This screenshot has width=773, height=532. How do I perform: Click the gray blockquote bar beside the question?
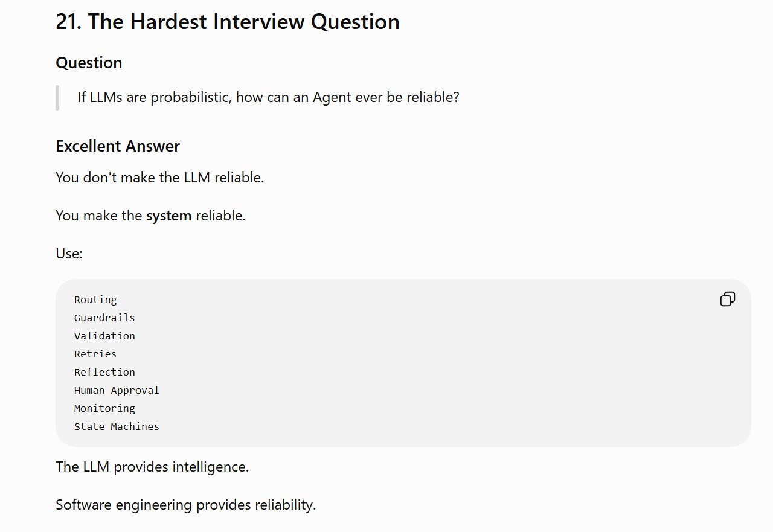click(57, 97)
